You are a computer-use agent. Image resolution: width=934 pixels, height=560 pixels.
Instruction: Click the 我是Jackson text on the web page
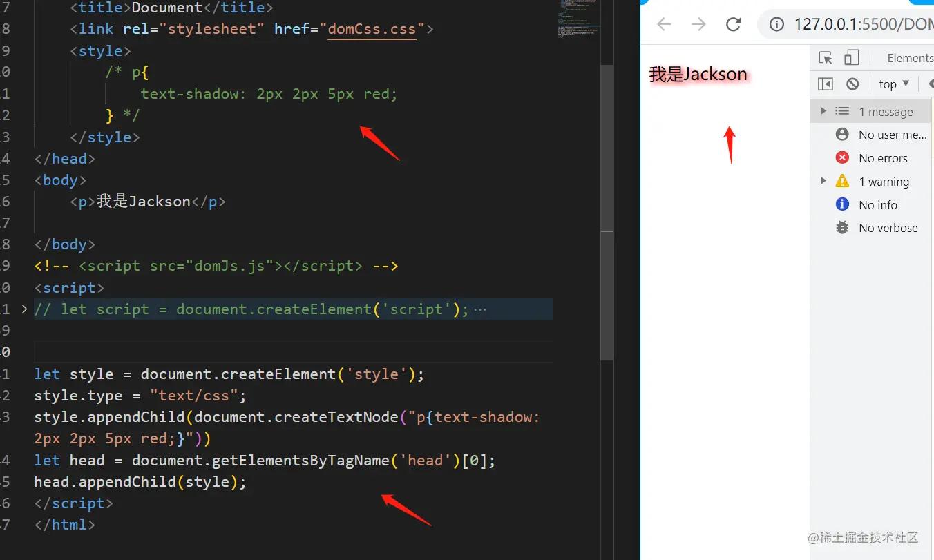click(x=698, y=74)
